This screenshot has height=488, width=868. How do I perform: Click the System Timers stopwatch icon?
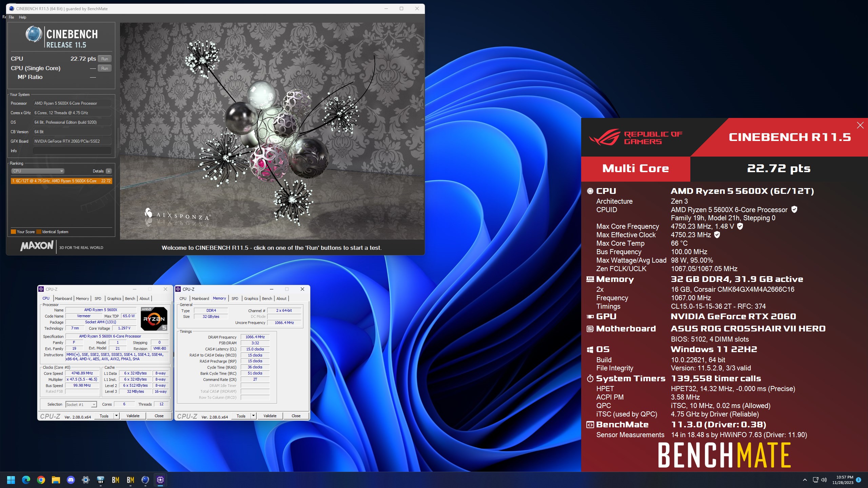click(590, 379)
